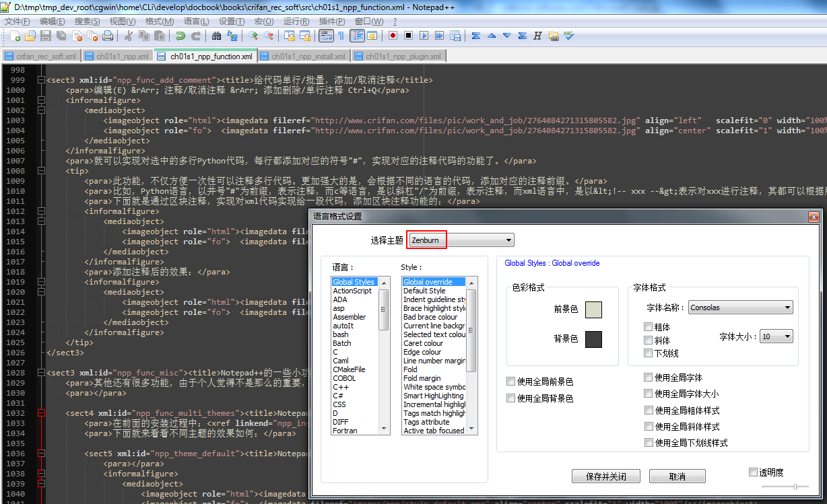Image resolution: width=827 pixels, height=504 pixels.
Task: Check 使用全局字体大小 option
Action: pyautogui.click(x=648, y=394)
